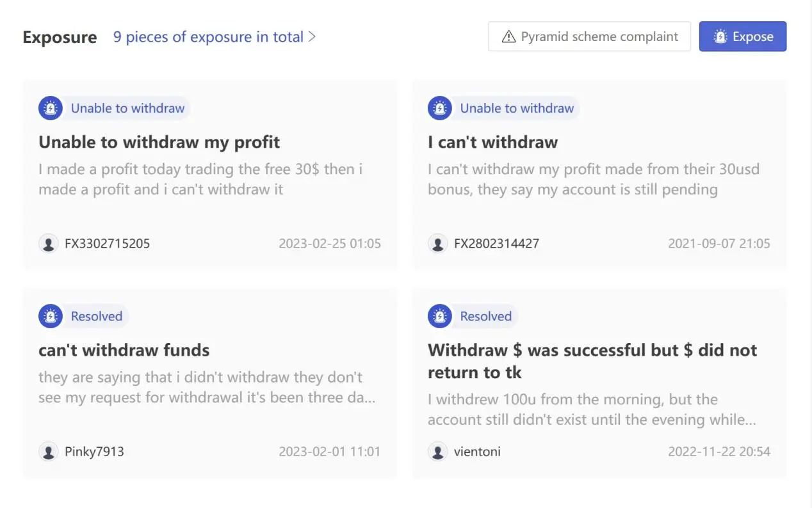The width and height of the screenshot is (812, 508).
Task: Open the Withdraw $ was successful post title
Action: point(592,361)
